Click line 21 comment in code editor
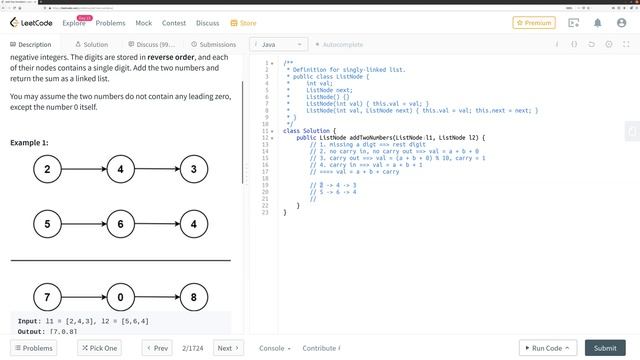Image resolution: width=640 pixels, height=360 pixels. [x=313, y=199]
